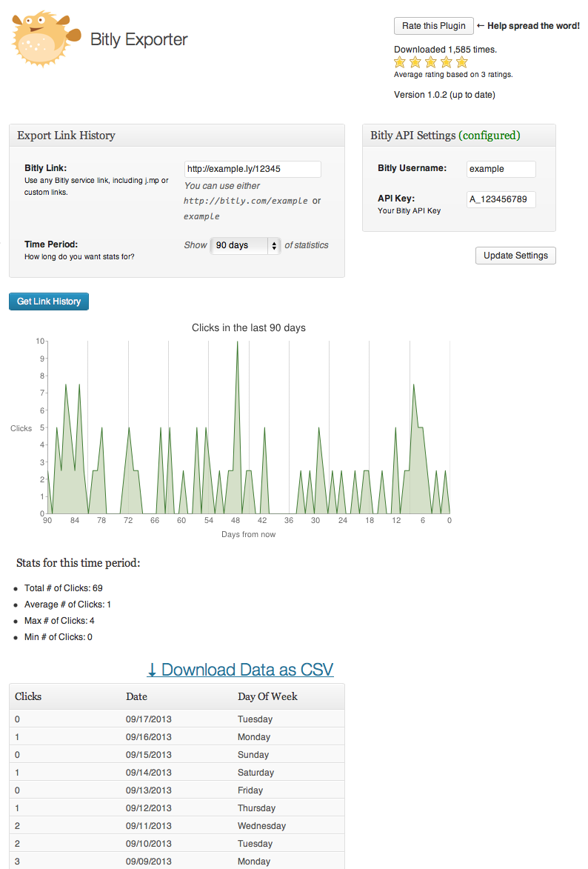Click the first rating star
The height and width of the screenshot is (869, 588).
(x=400, y=62)
